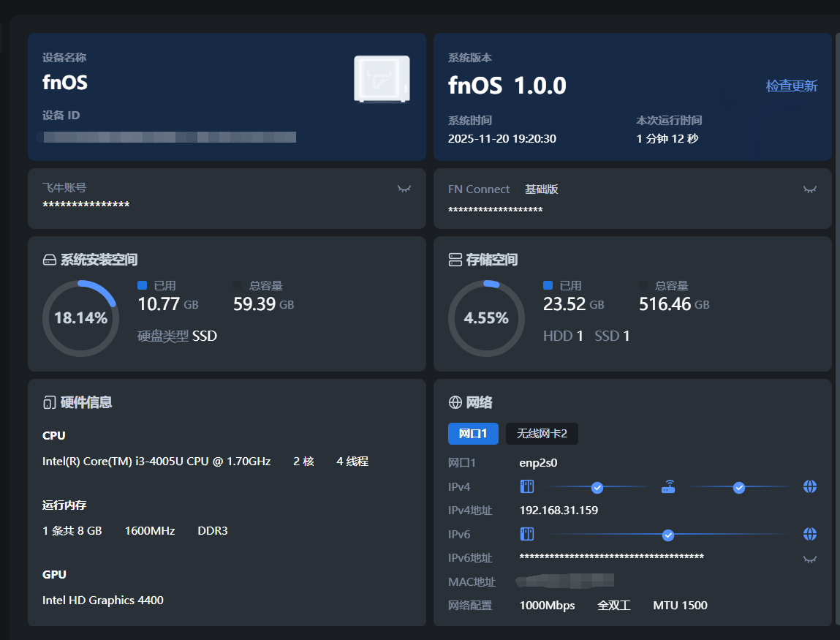Click the hardware icon beside 硬件信息
Image resolution: width=840 pixels, height=640 pixels.
click(x=49, y=402)
